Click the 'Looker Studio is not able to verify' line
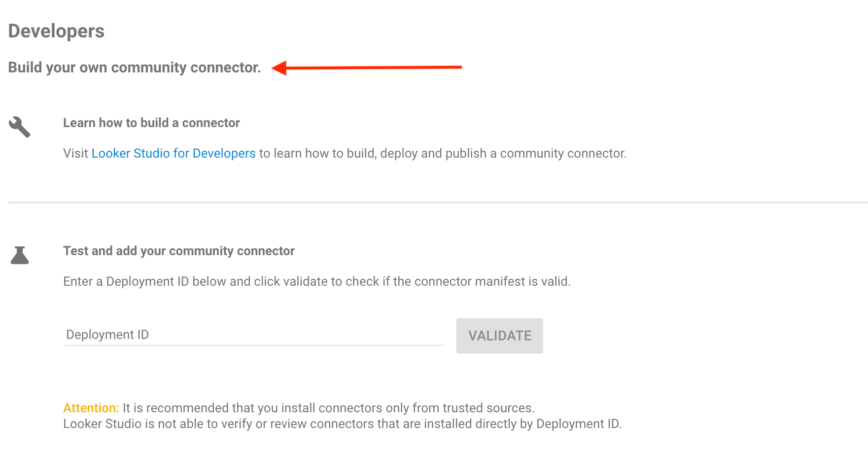Image resolution: width=868 pixels, height=463 pixels. pyautogui.click(x=343, y=424)
